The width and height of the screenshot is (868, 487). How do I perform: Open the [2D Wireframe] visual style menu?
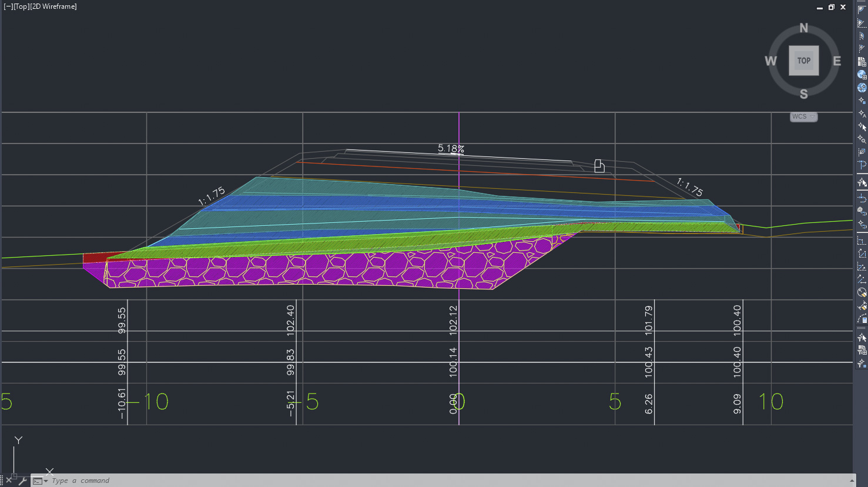pyautogui.click(x=53, y=6)
